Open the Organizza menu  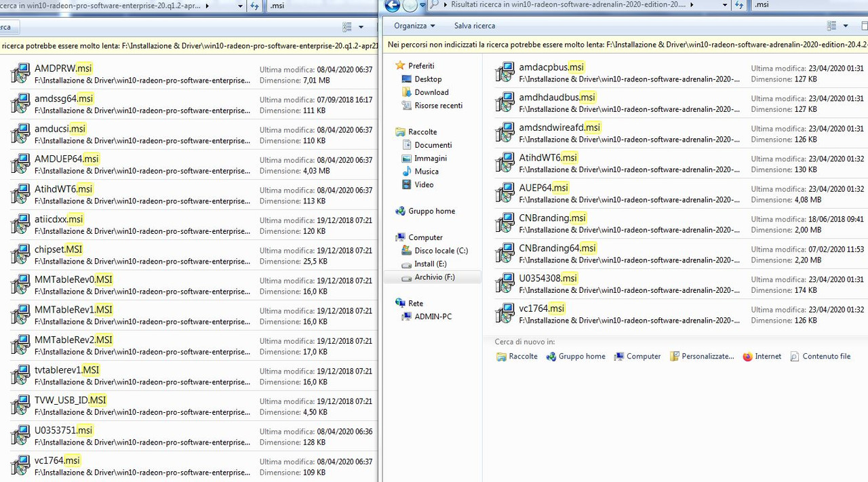[414, 26]
